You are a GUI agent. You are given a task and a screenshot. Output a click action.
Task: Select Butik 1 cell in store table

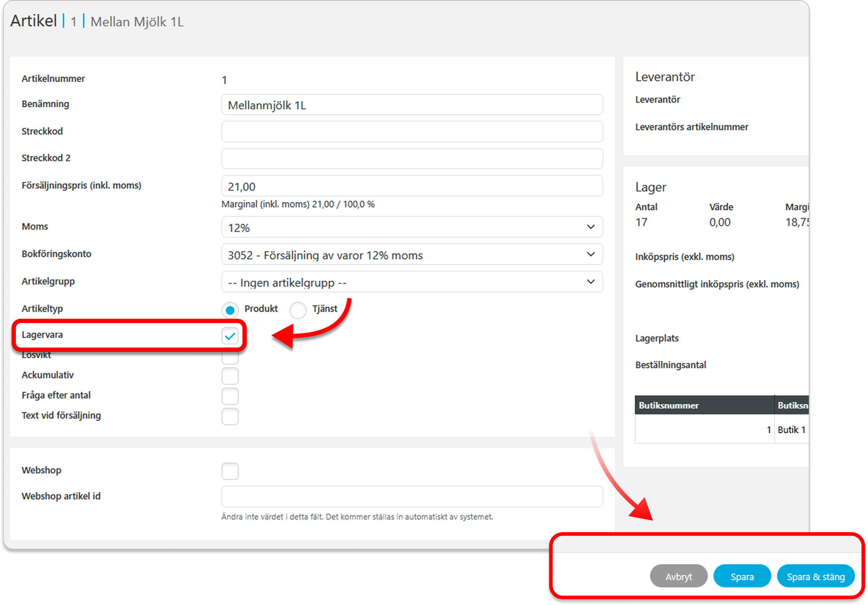(x=791, y=430)
